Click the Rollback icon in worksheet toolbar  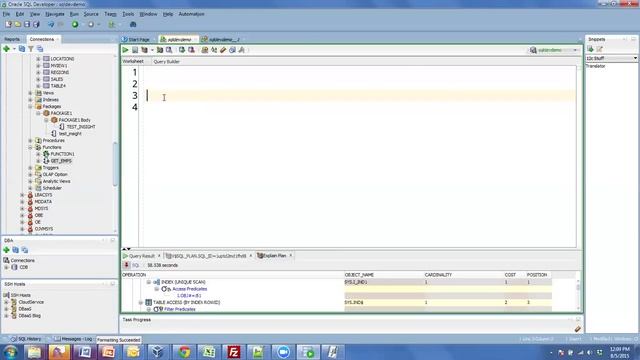point(191,50)
